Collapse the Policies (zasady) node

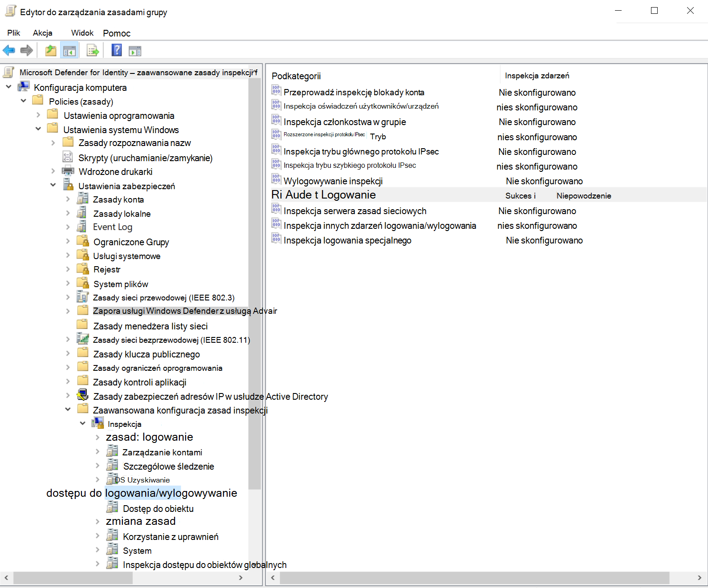point(24,101)
